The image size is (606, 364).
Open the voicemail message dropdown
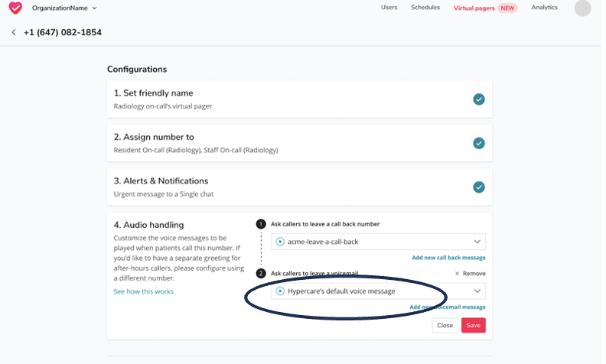(477, 291)
